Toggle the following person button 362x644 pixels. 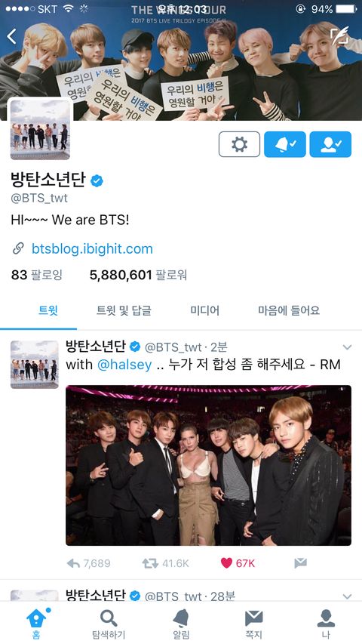pyautogui.click(x=330, y=144)
